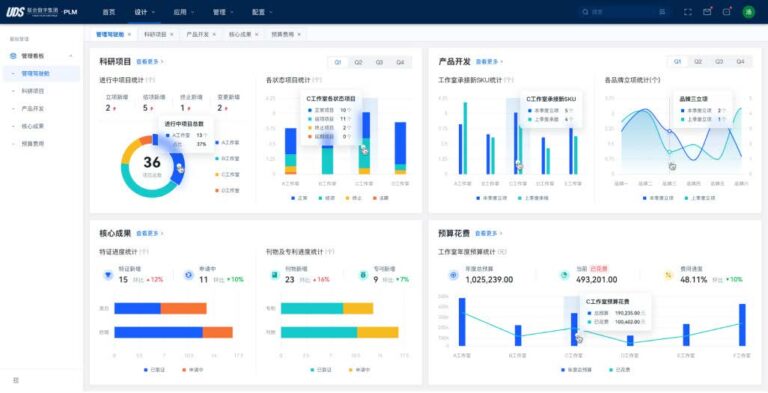Close the 管理驾驶舱 tab
The width and height of the screenshot is (768, 393).
pyautogui.click(x=129, y=34)
